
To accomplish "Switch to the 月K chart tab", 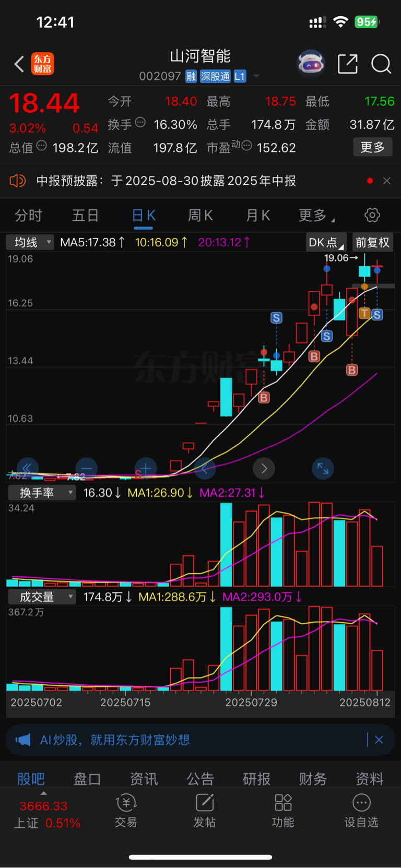I will [258, 215].
